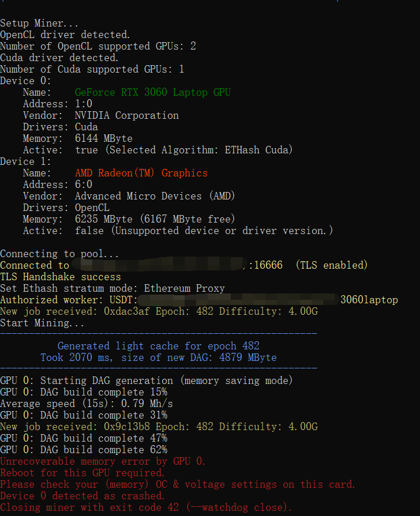Click the 'Device 0:' heading
The image size is (420, 516).
pos(26,81)
